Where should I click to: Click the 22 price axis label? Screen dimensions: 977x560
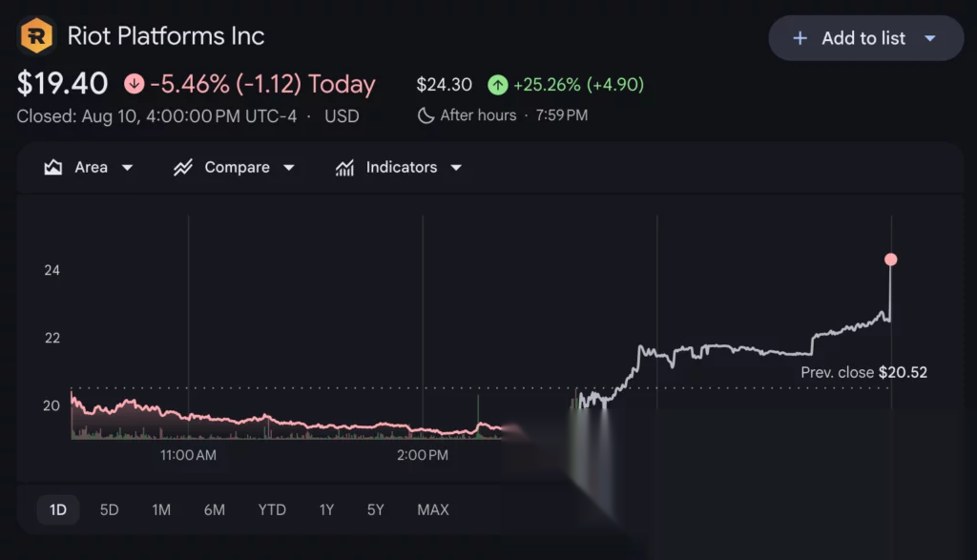[x=52, y=338]
